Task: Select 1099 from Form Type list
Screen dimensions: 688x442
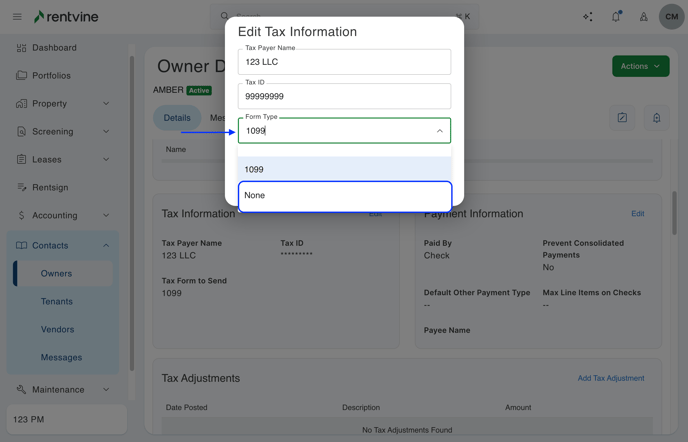Action: click(344, 170)
